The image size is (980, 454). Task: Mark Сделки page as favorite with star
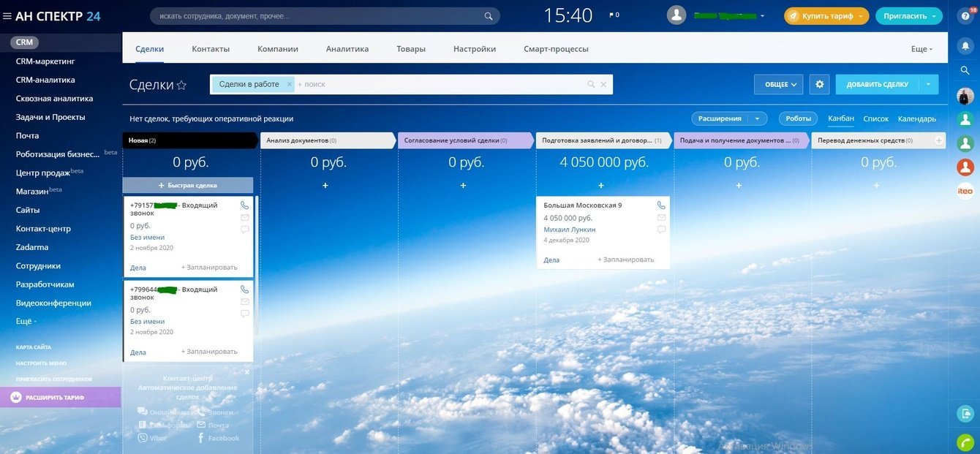pos(181,85)
